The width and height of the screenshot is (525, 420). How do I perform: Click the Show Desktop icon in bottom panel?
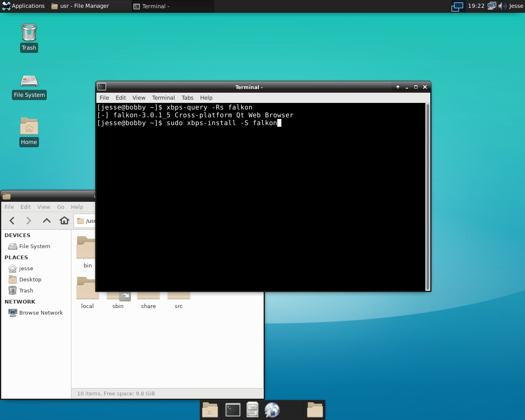coord(210,410)
